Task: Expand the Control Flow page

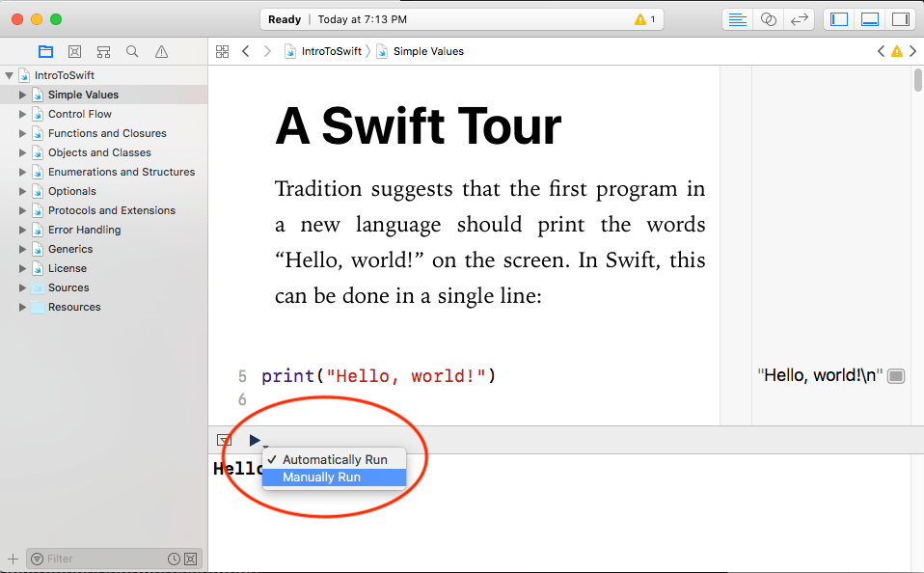Action: [22, 115]
